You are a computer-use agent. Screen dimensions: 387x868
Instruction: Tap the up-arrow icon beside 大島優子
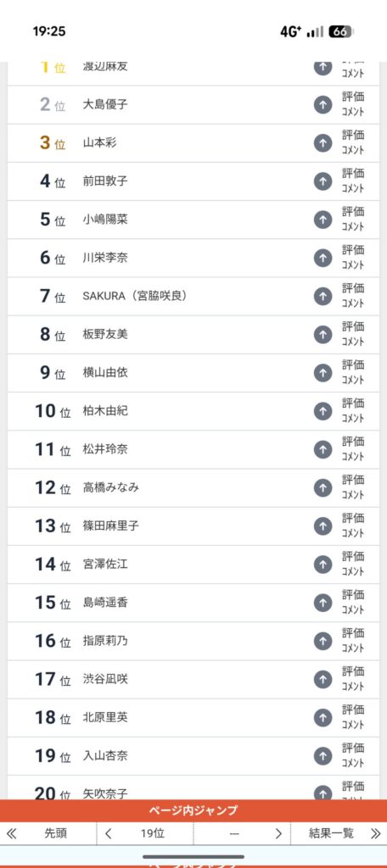pyautogui.click(x=322, y=104)
